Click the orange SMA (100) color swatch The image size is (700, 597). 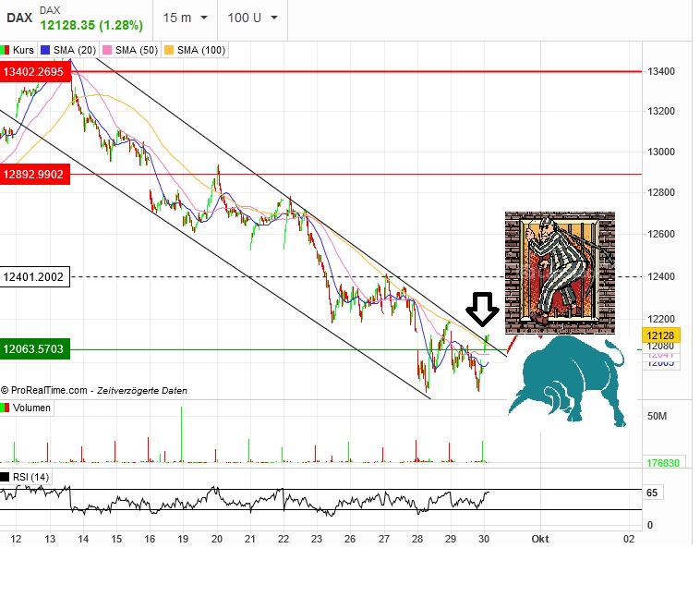coord(169,50)
